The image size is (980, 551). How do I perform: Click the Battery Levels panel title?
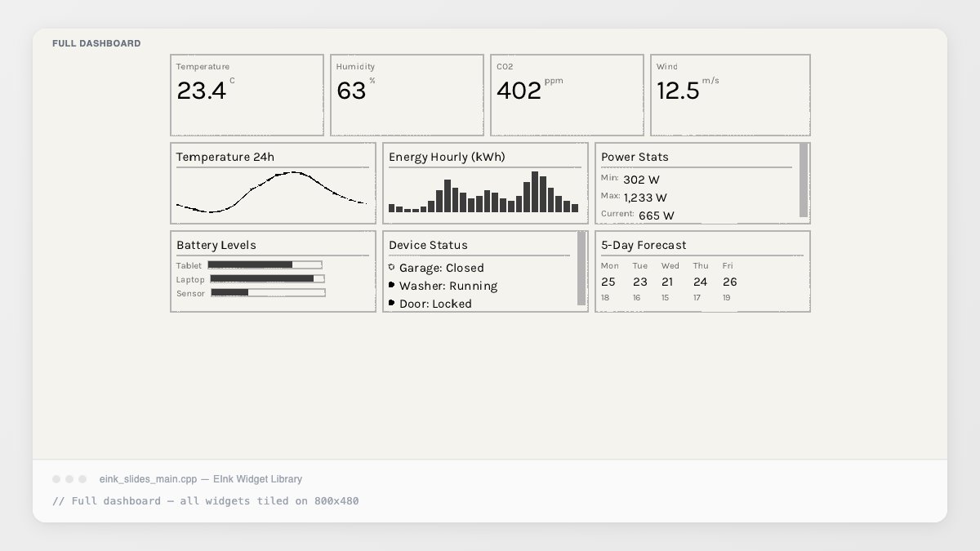point(216,245)
